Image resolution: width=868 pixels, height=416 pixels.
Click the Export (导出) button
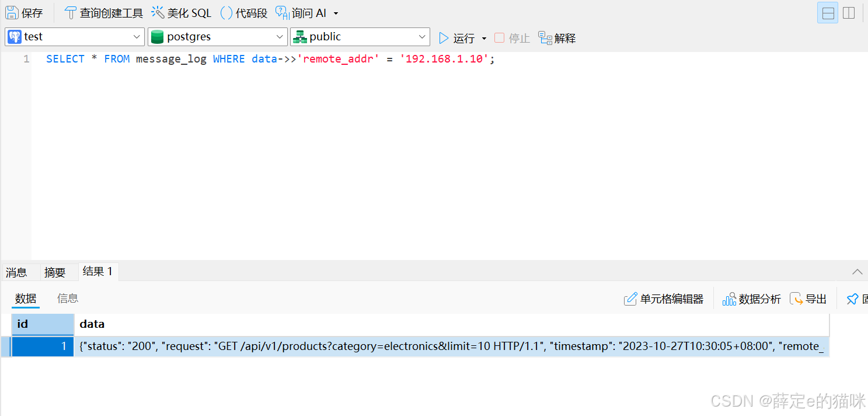pos(808,299)
